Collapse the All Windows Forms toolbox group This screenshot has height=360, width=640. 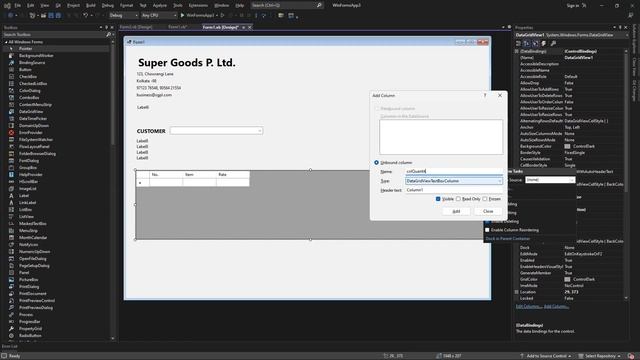tap(6, 42)
